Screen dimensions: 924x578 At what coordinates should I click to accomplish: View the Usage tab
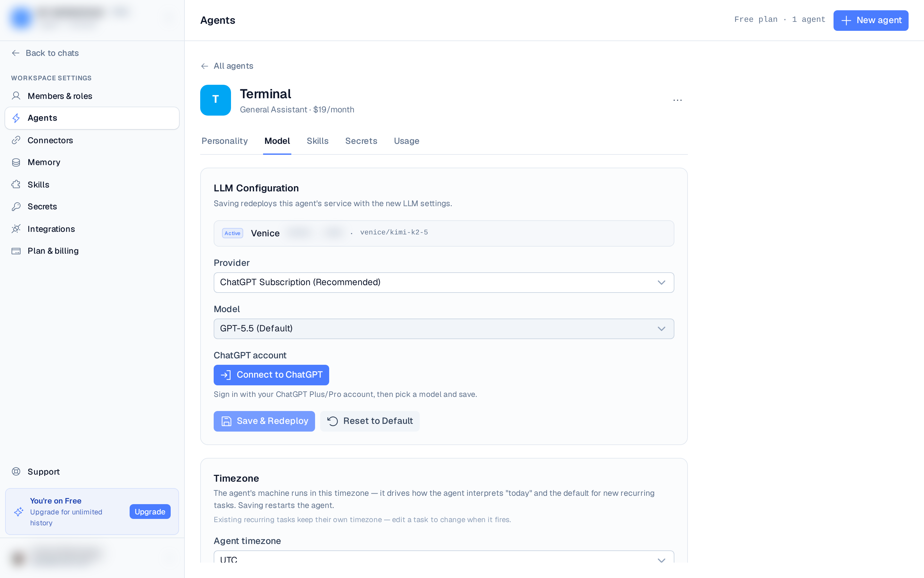[406, 141]
